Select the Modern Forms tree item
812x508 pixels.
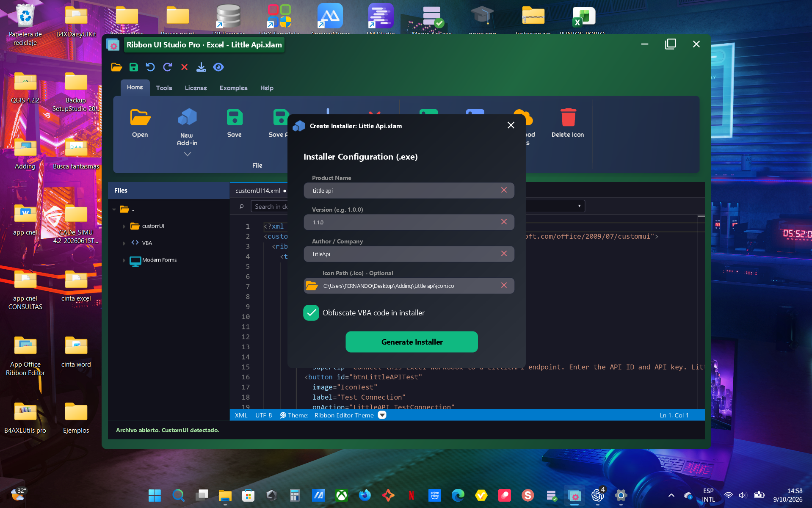[153, 260]
